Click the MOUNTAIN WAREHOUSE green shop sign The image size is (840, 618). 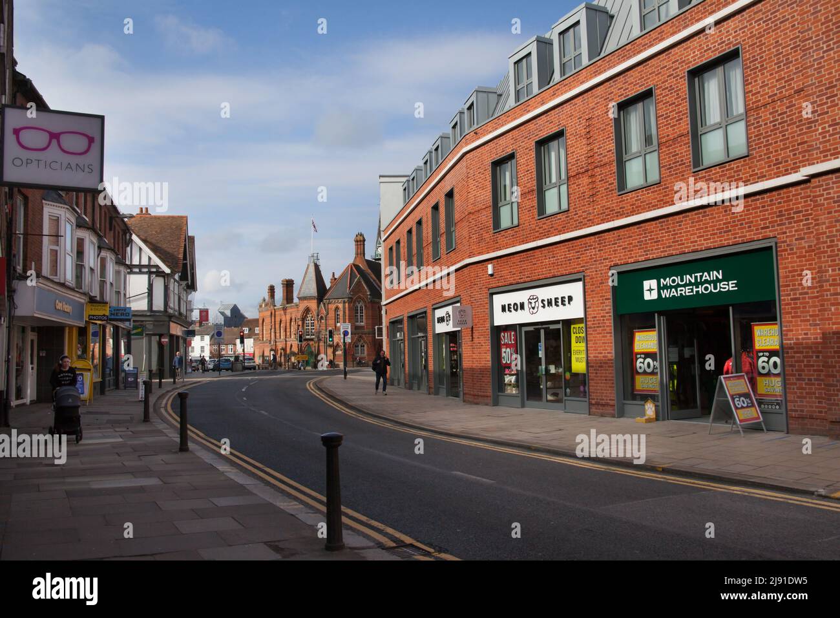click(x=695, y=282)
